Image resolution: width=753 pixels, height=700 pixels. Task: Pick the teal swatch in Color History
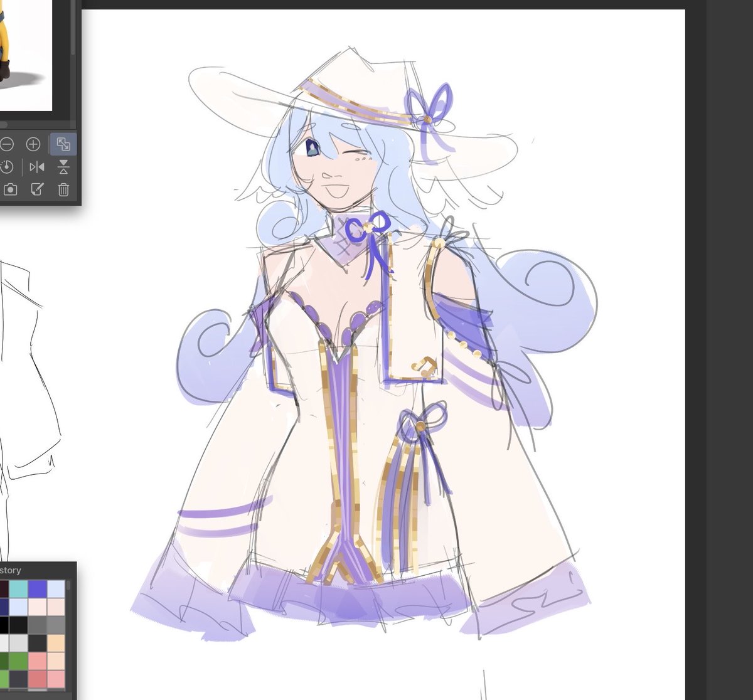(x=18, y=589)
